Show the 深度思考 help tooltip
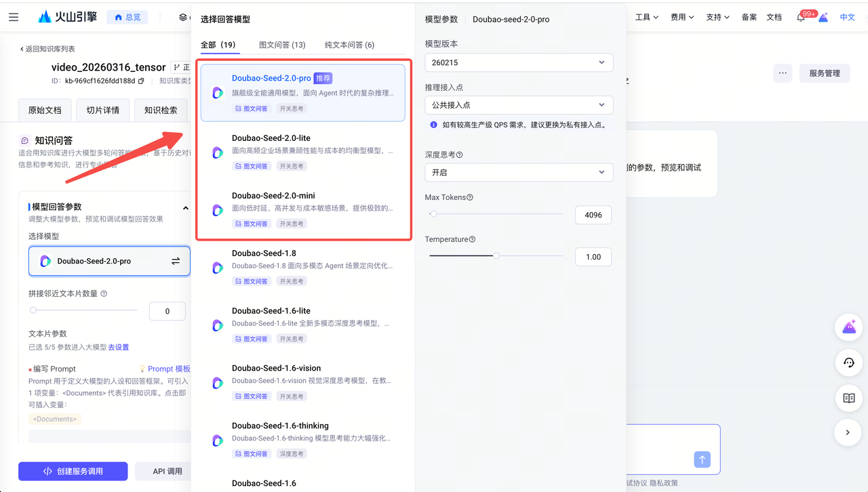The height and width of the screenshot is (492, 868). tap(460, 155)
